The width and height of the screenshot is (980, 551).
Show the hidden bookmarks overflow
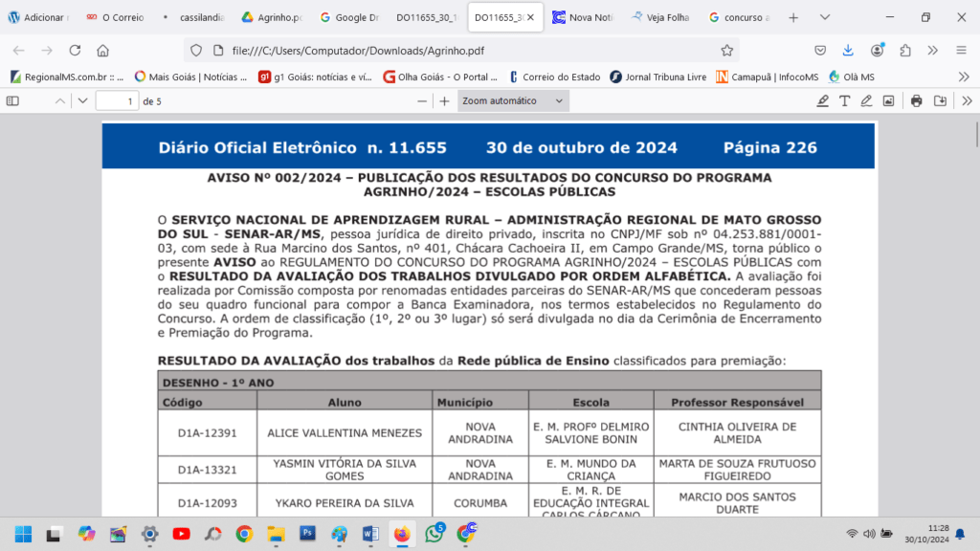pyautogui.click(x=964, y=77)
